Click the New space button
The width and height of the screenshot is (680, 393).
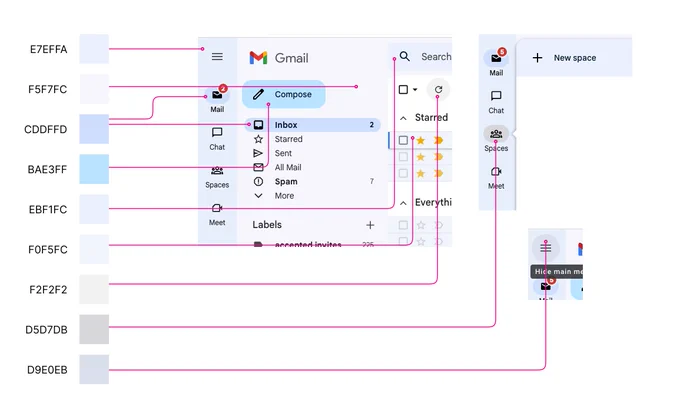[x=564, y=58]
